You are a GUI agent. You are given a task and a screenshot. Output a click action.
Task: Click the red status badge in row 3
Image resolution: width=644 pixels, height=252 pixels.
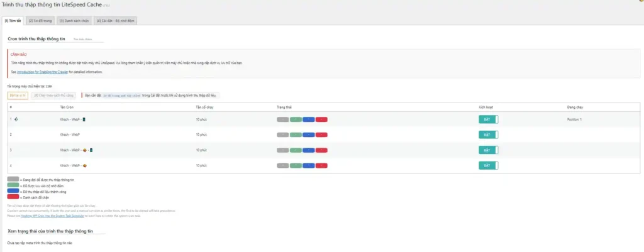point(321,150)
